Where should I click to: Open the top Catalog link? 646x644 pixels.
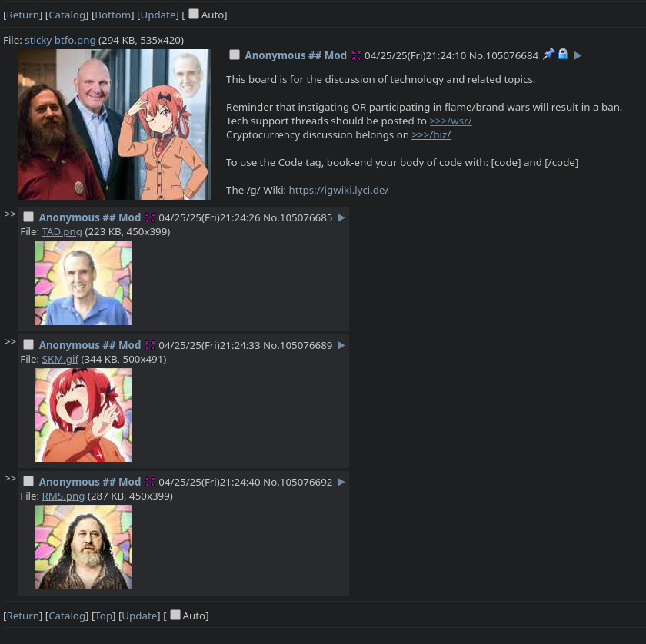pos(67,15)
